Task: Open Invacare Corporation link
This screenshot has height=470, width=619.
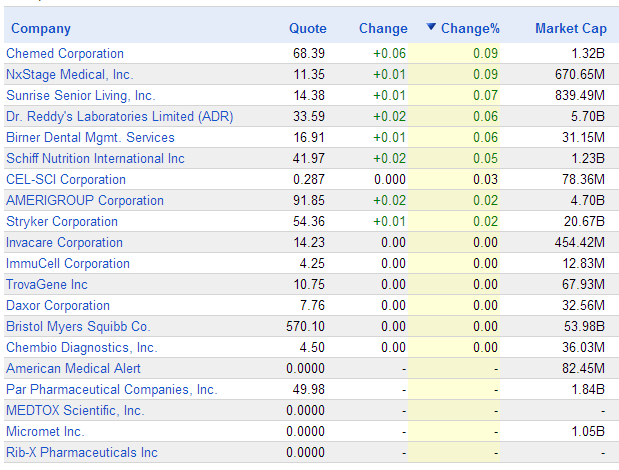Action: coord(64,242)
